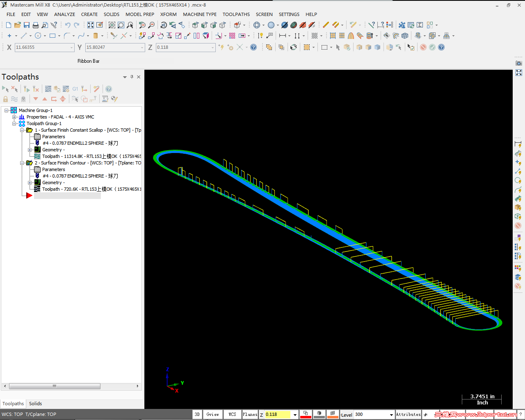Image resolution: width=525 pixels, height=420 pixels.
Task: Click the WCS status bar button
Action: pyautogui.click(x=232, y=414)
